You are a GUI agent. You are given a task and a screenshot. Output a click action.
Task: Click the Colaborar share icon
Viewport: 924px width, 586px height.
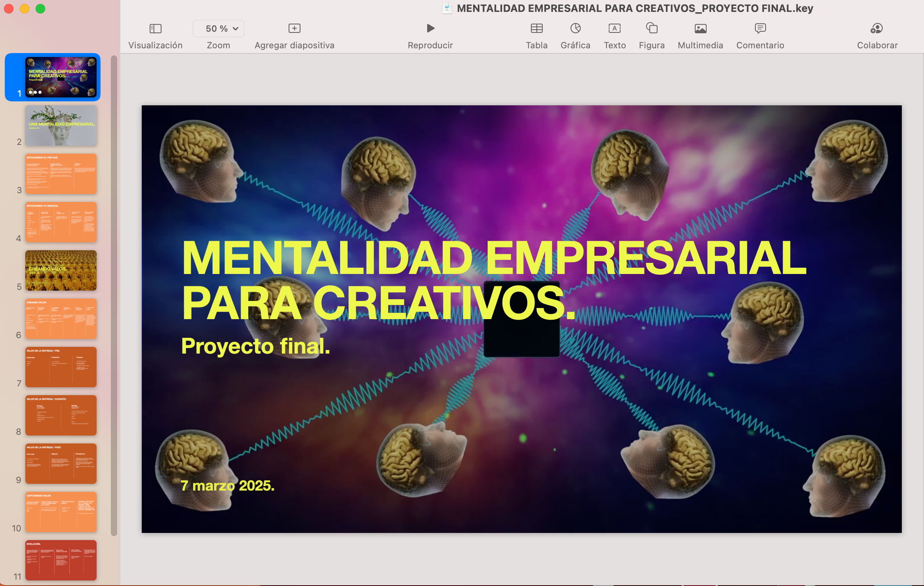(877, 29)
